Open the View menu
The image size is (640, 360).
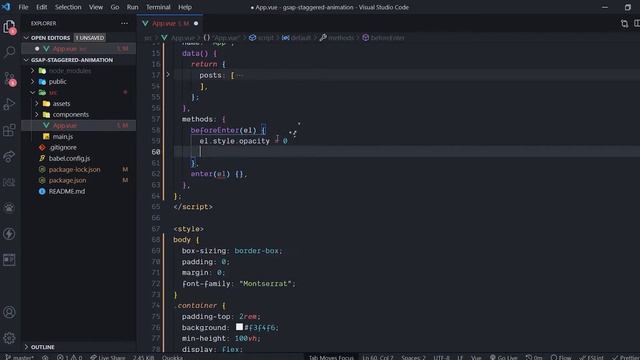pyautogui.click(x=96, y=7)
